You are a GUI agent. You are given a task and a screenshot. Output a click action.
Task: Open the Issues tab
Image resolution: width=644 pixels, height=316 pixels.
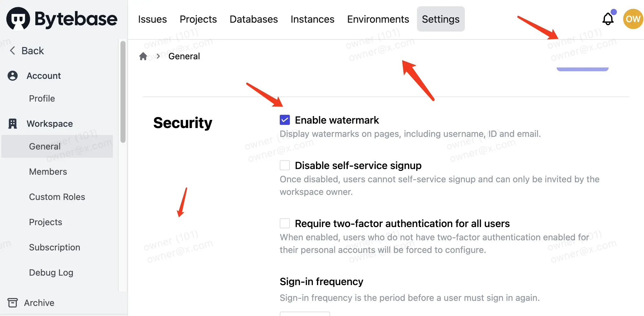click(152, 19)
